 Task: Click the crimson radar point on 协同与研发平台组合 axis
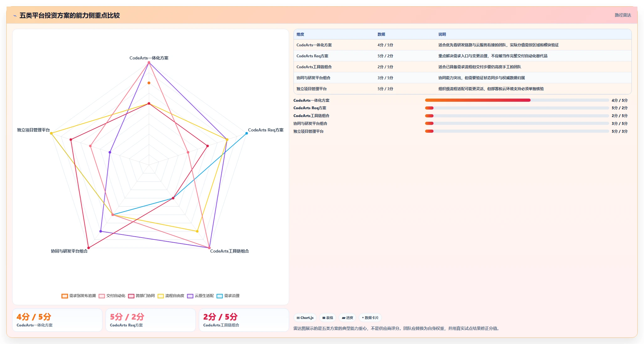pos(88,248)
